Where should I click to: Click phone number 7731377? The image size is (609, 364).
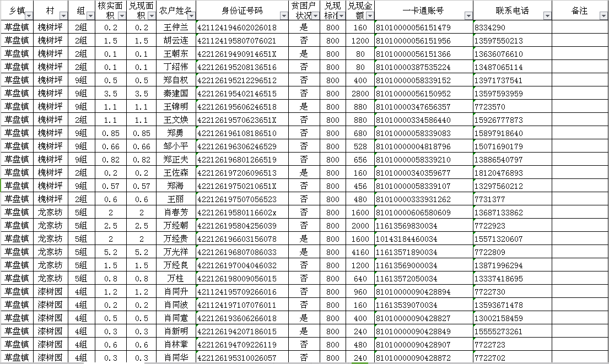click(x=490, y=199)
